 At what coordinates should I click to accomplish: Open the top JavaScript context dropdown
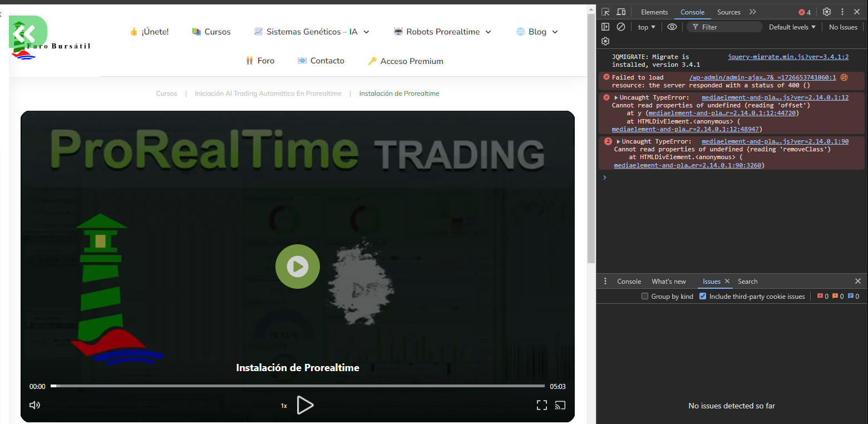647,27
